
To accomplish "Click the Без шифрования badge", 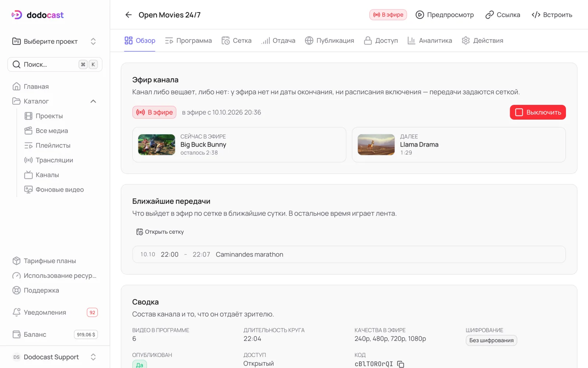I will coord(491,340).
